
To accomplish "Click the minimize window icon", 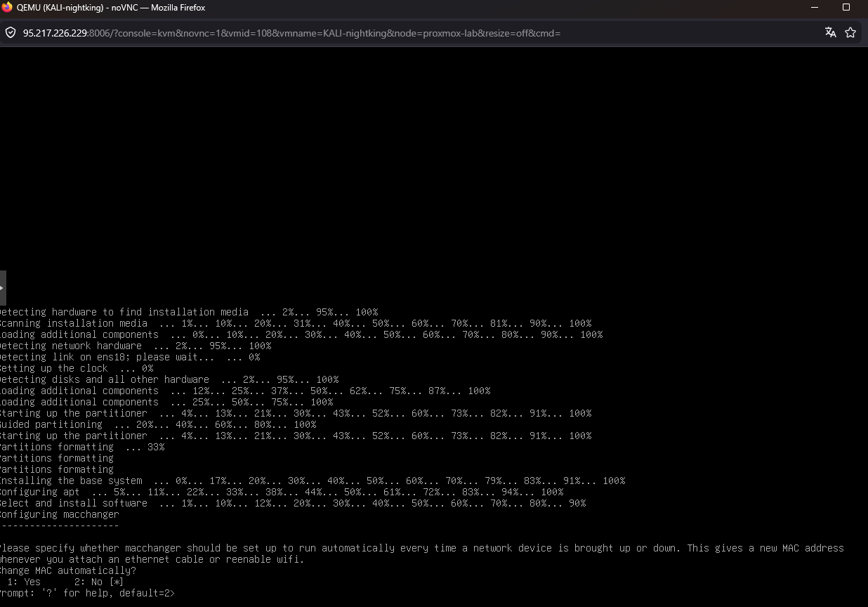I will click(815, 8).
